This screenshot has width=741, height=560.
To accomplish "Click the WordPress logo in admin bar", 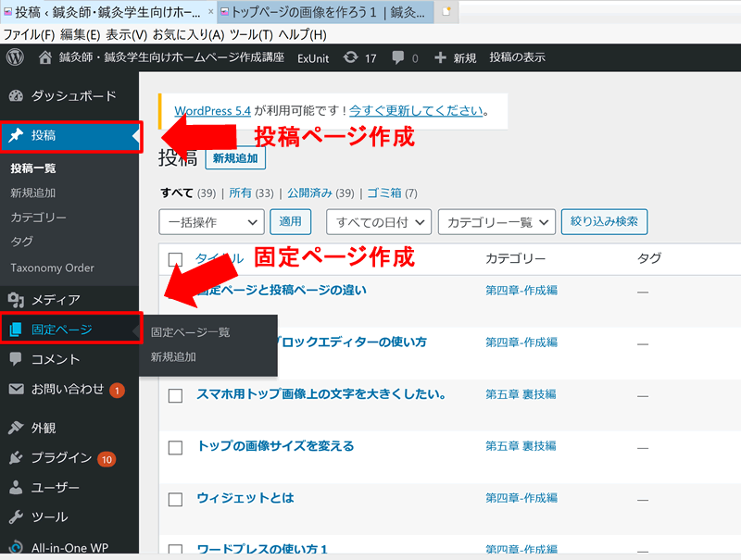I will [x=15, y=57].
